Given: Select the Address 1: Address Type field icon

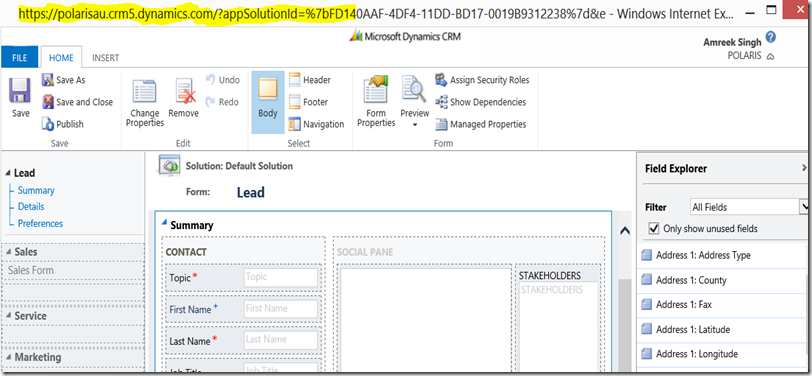Looking at the screenshot, I should tap(646, 255).
